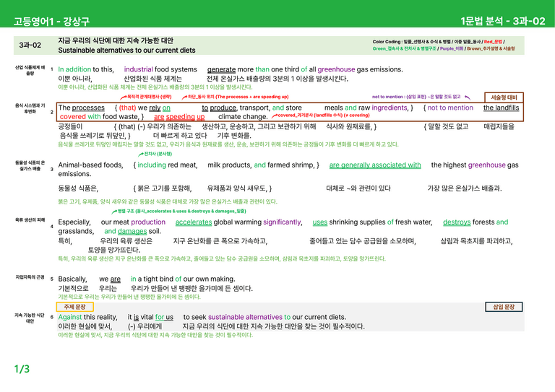Click word "vital" in sentence 6
Image resolution: width=555 pixels, height=392 pixels.
147,317
